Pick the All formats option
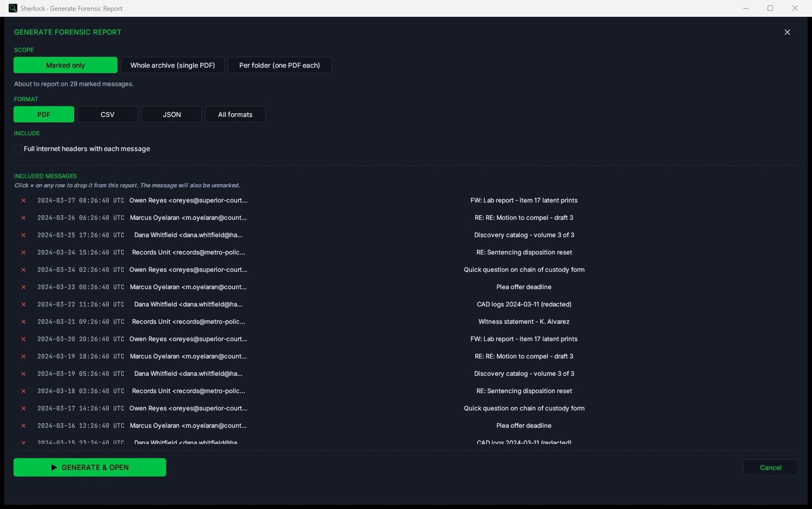 [235, 114]
